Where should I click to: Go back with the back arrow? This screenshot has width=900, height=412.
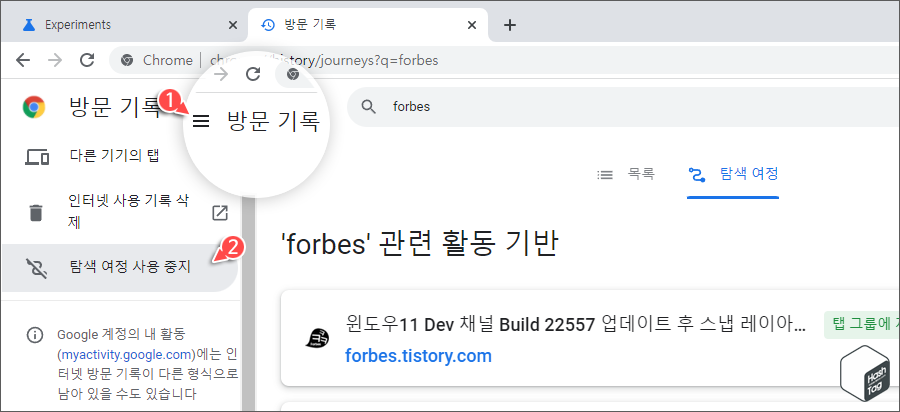tap(23, 60)
